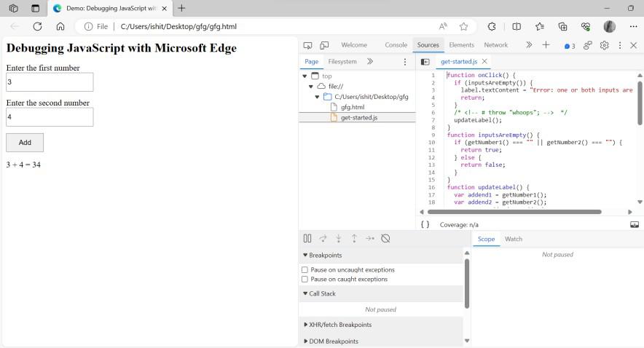This screenshot has height=348, width=644.
Task: Switch to the Console tab
Action: [x=396, y=44]
